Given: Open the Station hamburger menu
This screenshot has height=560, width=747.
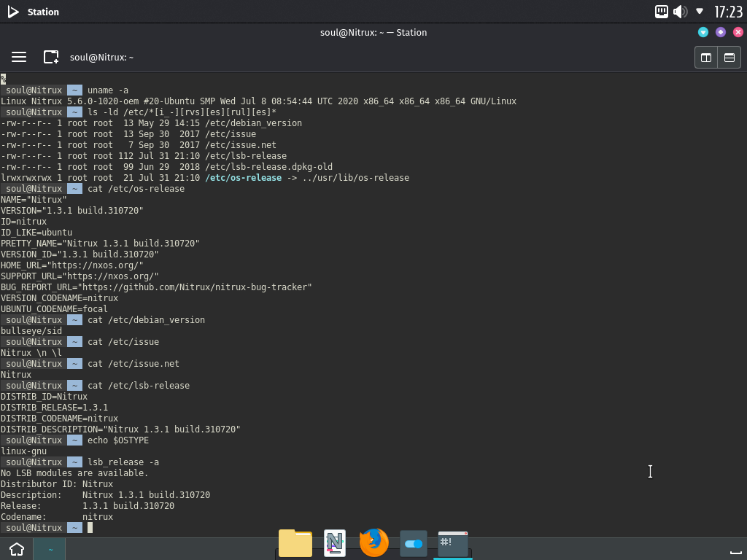Looking at the screenshot, I should pyautogui.click(x=19, y=57).
